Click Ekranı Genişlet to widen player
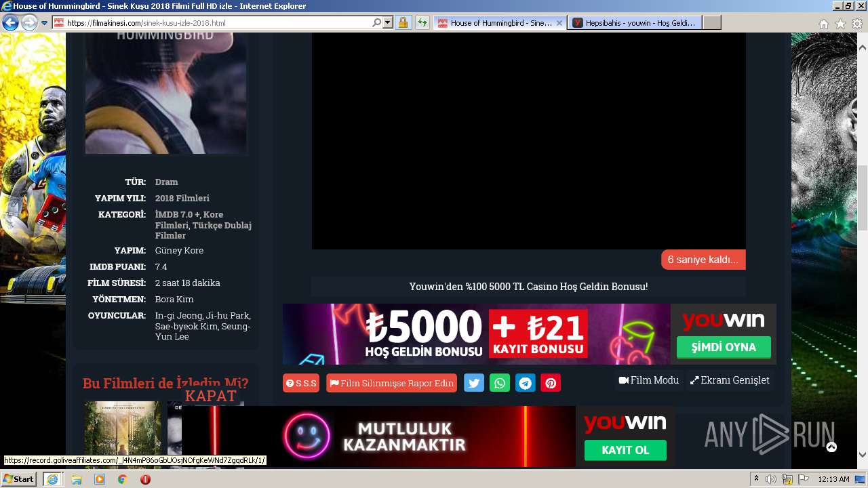Viewport: 868px width, 488px height. click(x=730, y=380)
